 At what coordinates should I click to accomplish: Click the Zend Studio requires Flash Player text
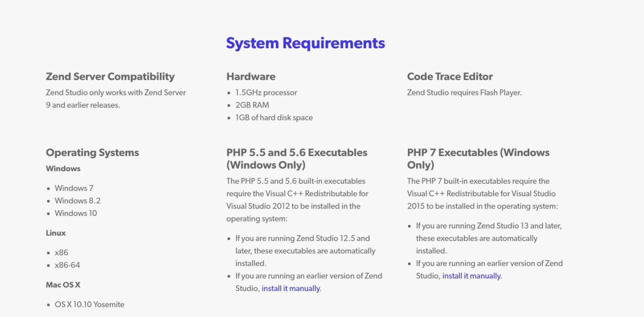[x=464, y=92]
